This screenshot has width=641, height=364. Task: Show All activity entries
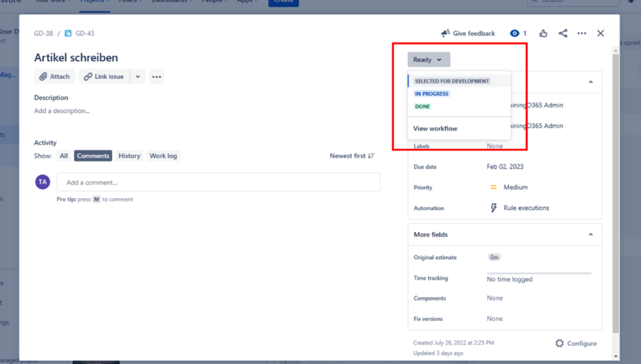(63, 156)
